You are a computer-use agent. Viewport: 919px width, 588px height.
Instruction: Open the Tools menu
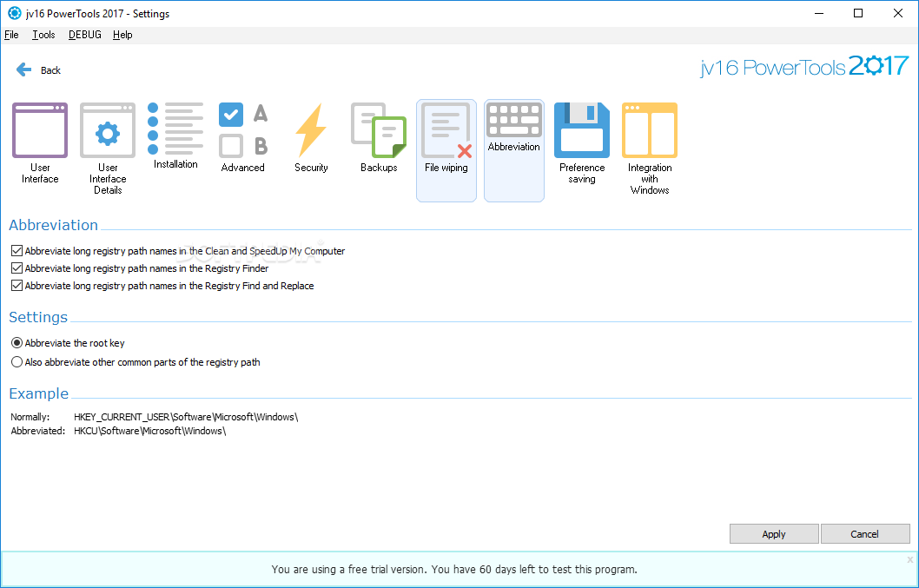43,35
